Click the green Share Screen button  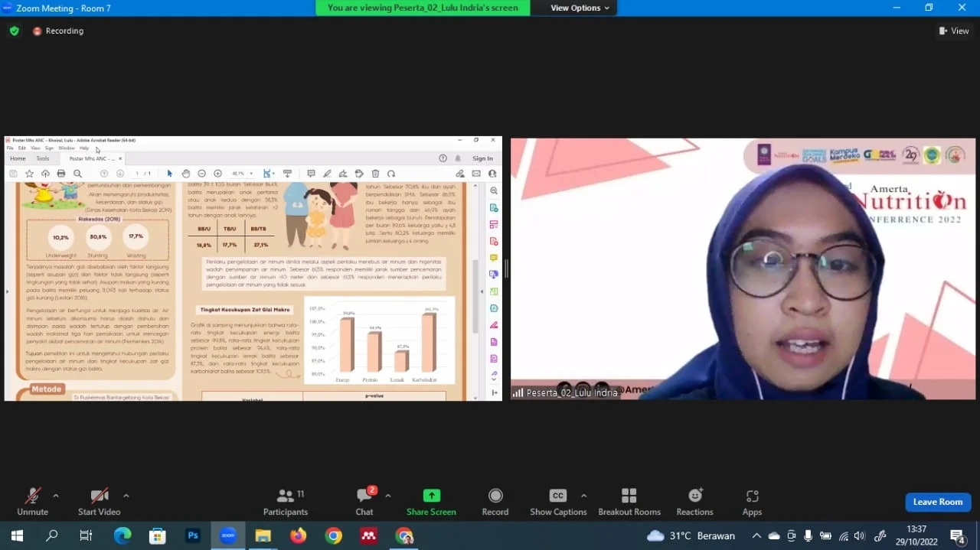(x=431, y=502)
